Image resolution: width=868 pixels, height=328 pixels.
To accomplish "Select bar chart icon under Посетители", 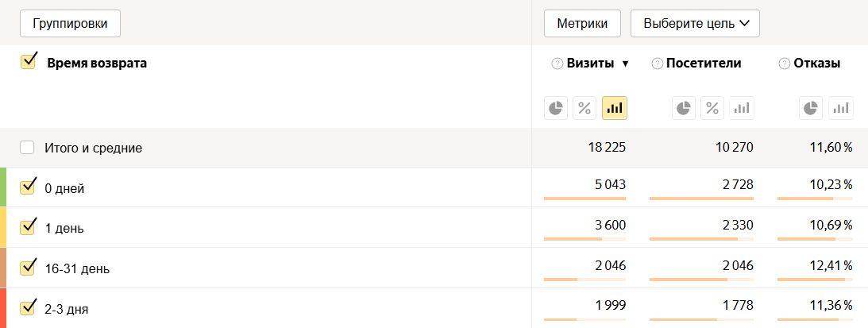I will click(741, 108).
